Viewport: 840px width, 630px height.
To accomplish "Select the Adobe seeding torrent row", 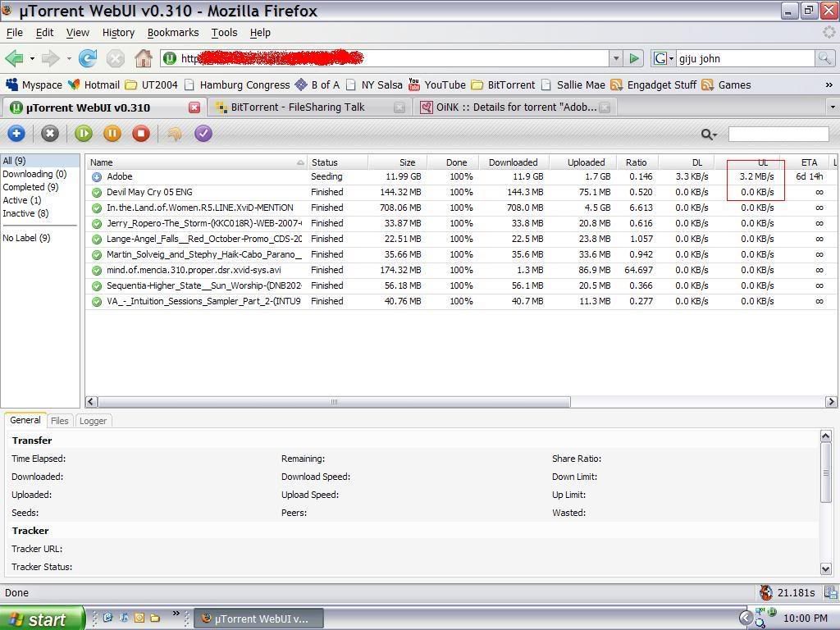I will coord(459,177).
